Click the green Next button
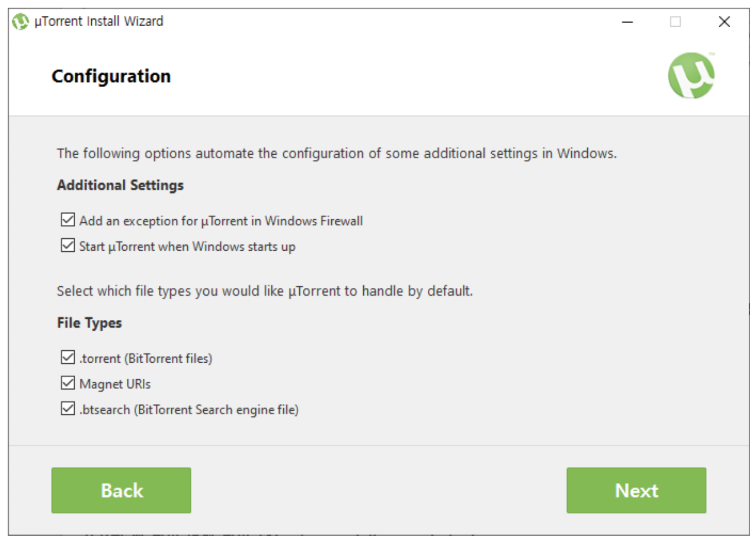The height and width of the screenshot is (544, 756). 636,490
